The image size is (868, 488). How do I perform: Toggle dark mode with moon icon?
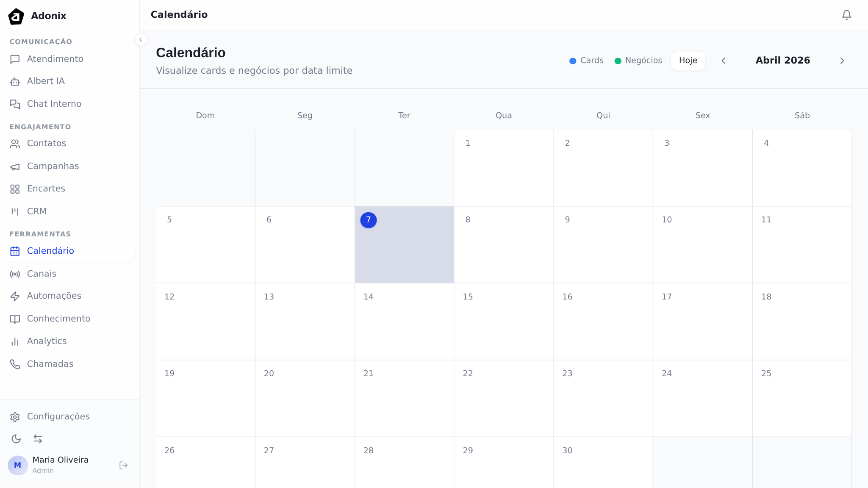(x=16, y=439)
